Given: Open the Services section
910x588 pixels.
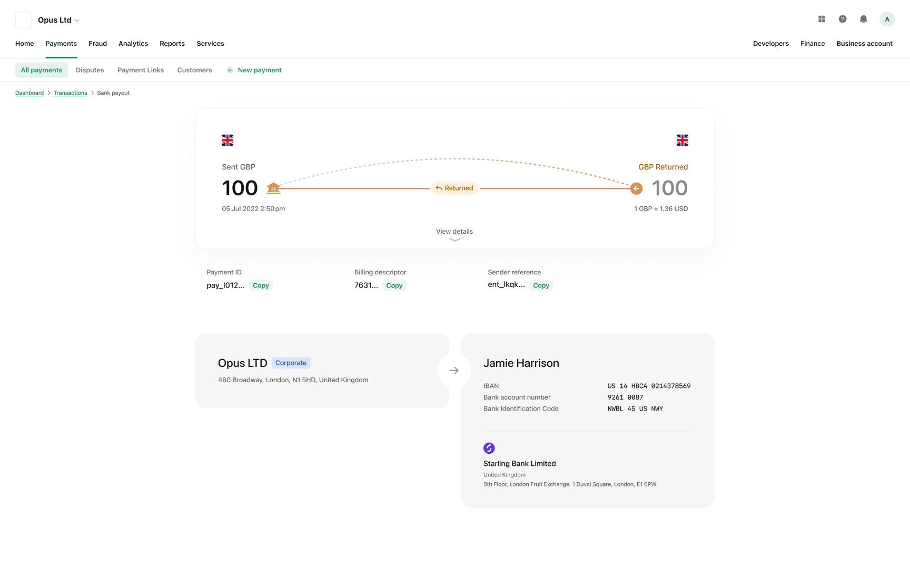Looking at the screenshot, I should pos(211,44).
